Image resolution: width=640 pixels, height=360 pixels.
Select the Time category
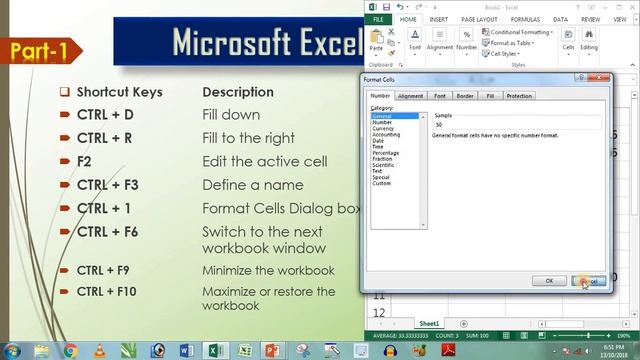[x=378, y=147]
